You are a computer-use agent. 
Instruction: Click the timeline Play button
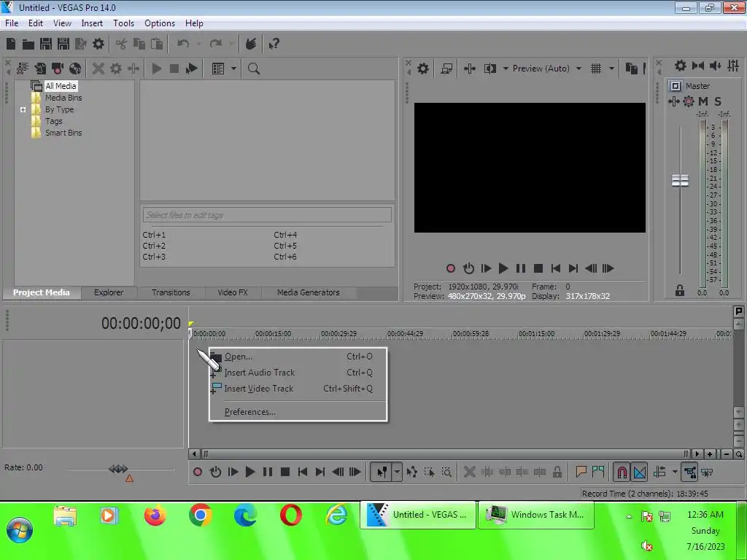click(250, 472)
